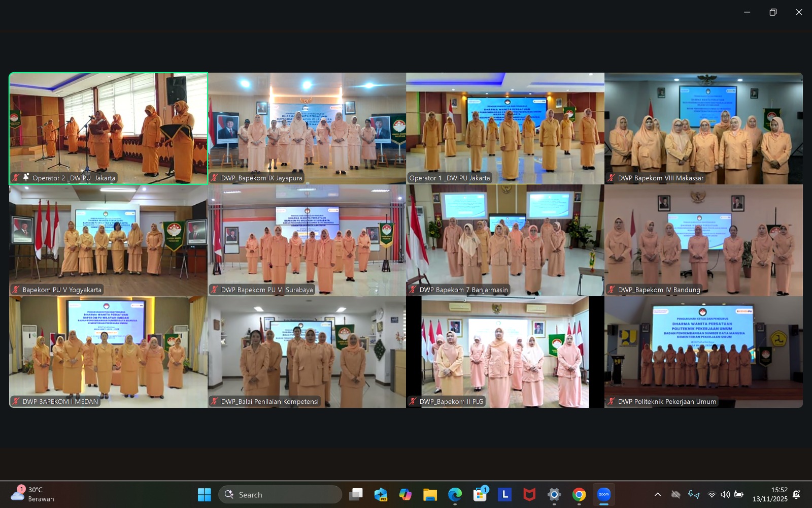Open File Explorer from the taskbar
The image size is (812, 508).
tap(430, 494)
